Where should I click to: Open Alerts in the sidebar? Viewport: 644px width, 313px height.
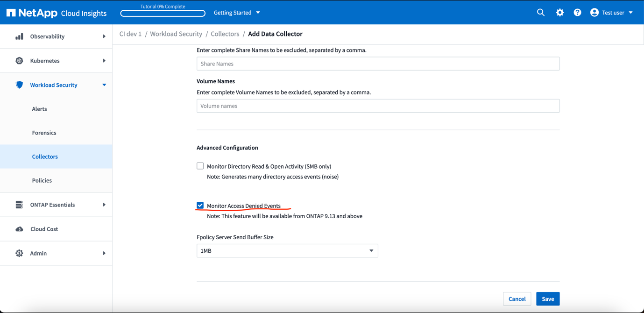click(39, 109)
